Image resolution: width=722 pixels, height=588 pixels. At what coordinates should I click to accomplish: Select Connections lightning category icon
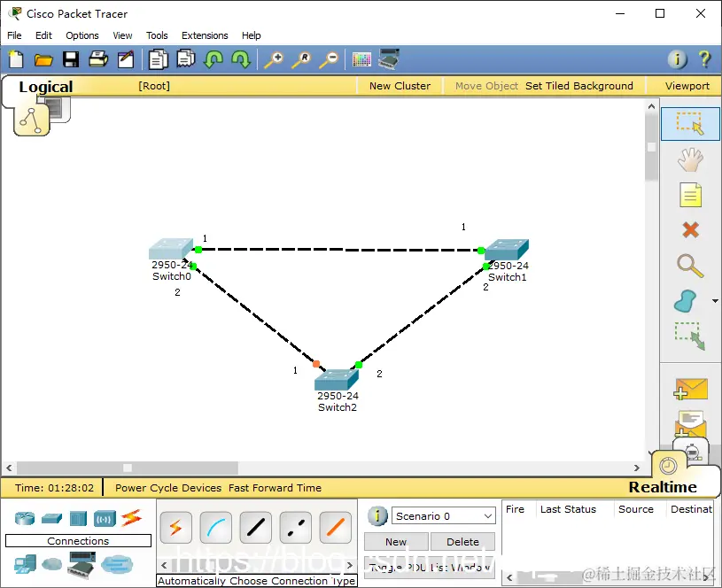pyautogui.click(x=131, y=518)
